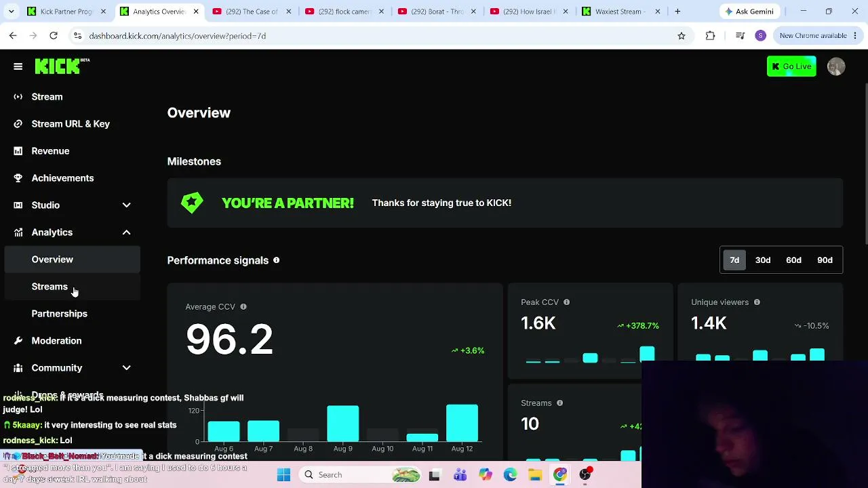The image size is (868, 488).
Task: Click the 96.2 Average CCV value
Action: (x=229, y=340)
